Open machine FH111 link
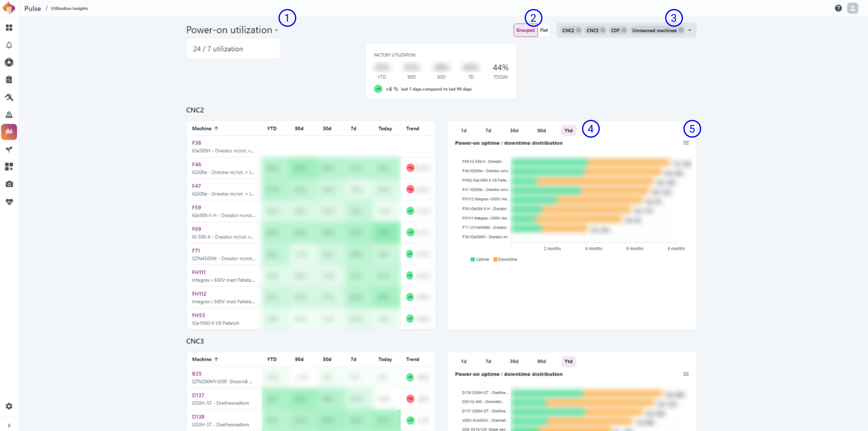 (199, 272)
